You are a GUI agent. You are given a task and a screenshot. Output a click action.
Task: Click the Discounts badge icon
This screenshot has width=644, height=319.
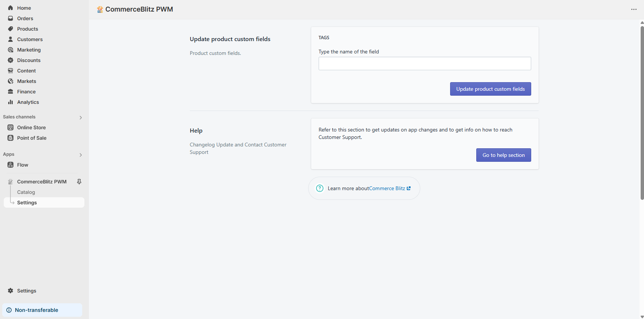(x=10, y=60)
